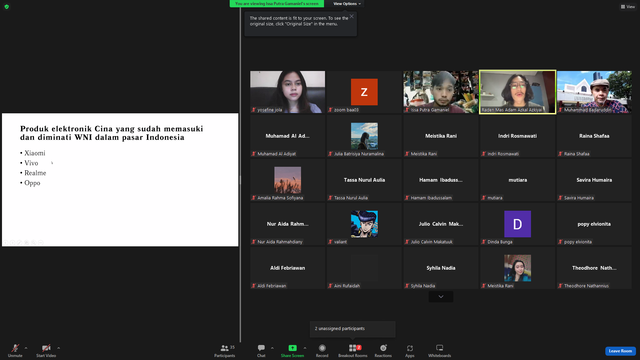Show next gallery page with down chevron
This screenshot has height=360, width=640.
point(441,297)
